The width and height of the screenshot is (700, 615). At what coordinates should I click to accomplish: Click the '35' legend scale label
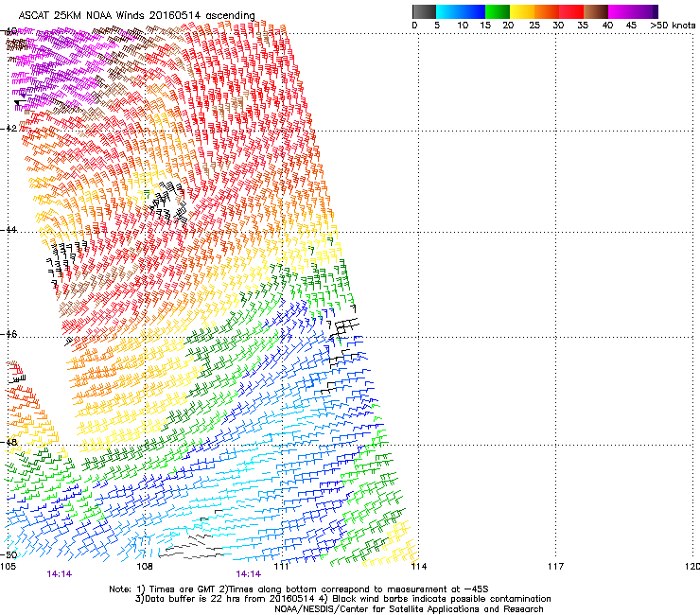point(583,25)
